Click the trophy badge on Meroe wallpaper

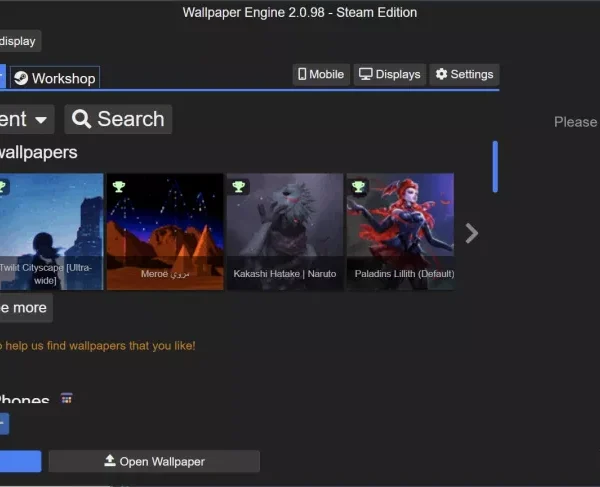119,186
